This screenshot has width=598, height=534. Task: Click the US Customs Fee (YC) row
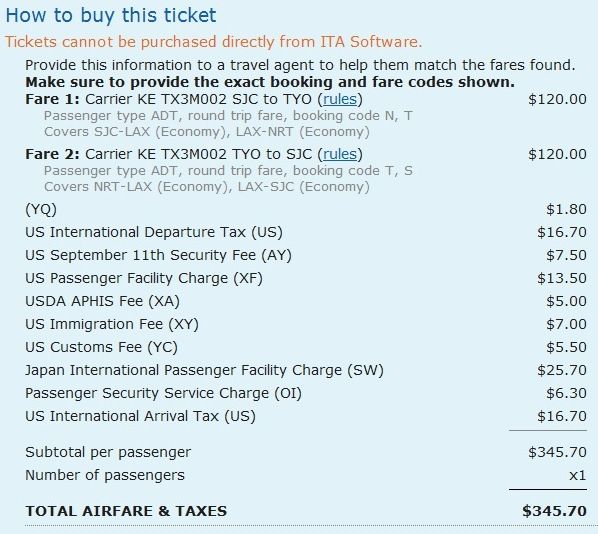306,347
